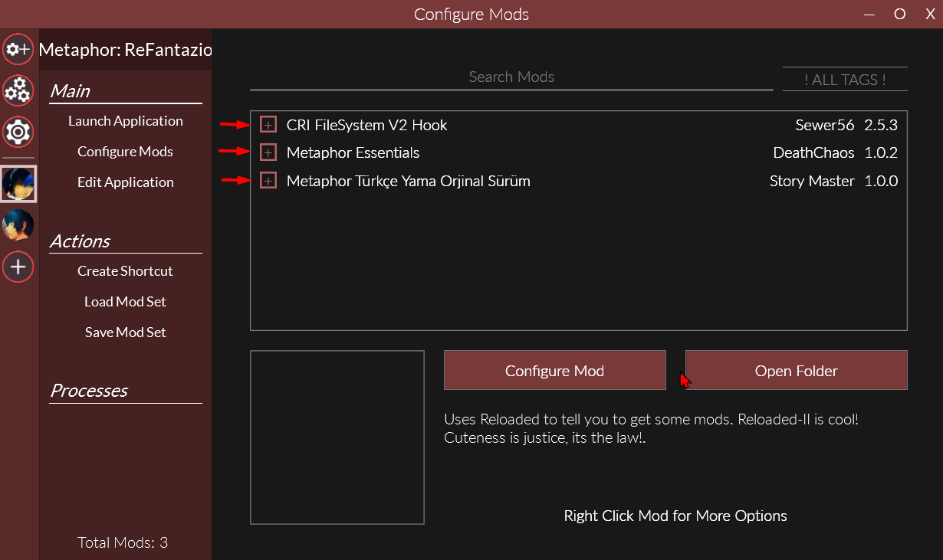Click the Story Master author text
Image resolution: width=943 pixels, height=560 pixels.
(812, 181)
